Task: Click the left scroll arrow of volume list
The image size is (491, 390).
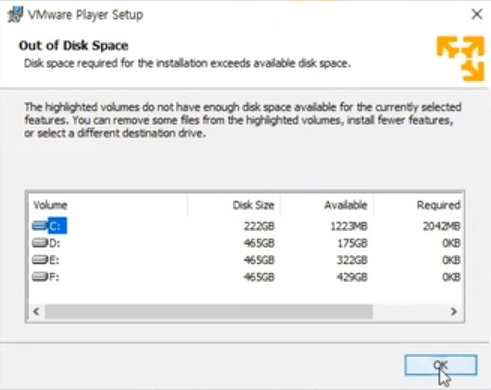Action: [x=36, y=311]
